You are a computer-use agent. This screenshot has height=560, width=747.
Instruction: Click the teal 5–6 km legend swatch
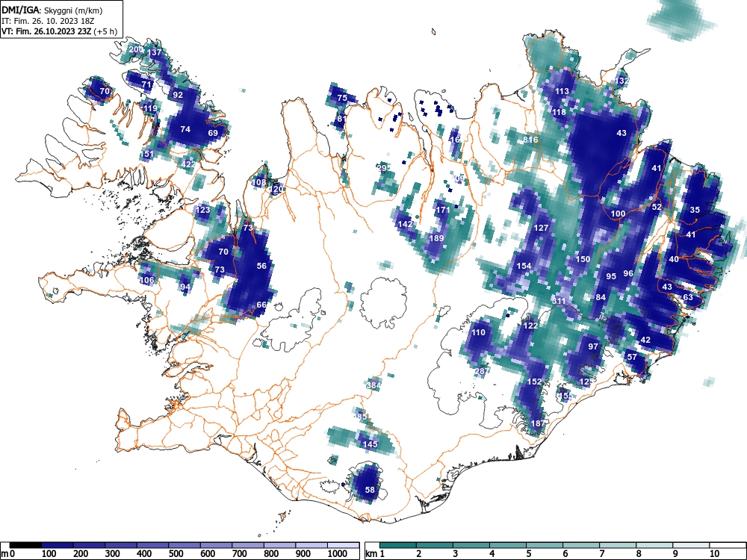[545, 545]
